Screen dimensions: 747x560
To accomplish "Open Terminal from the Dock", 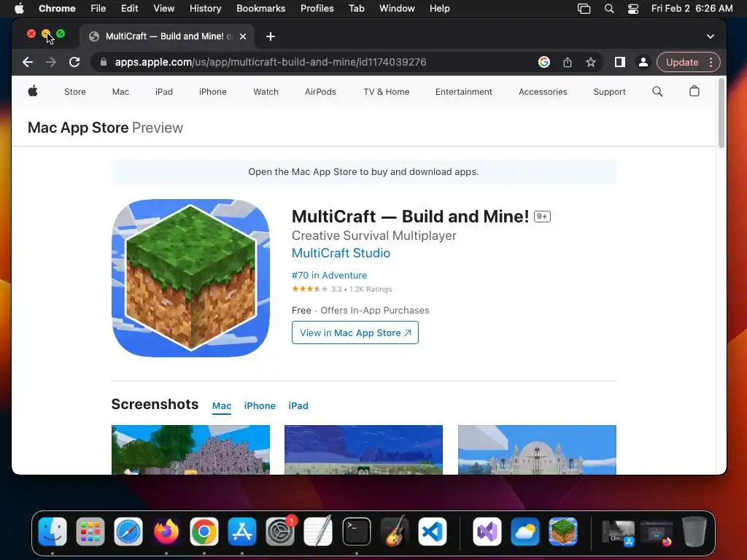I will tap(356, 532).
